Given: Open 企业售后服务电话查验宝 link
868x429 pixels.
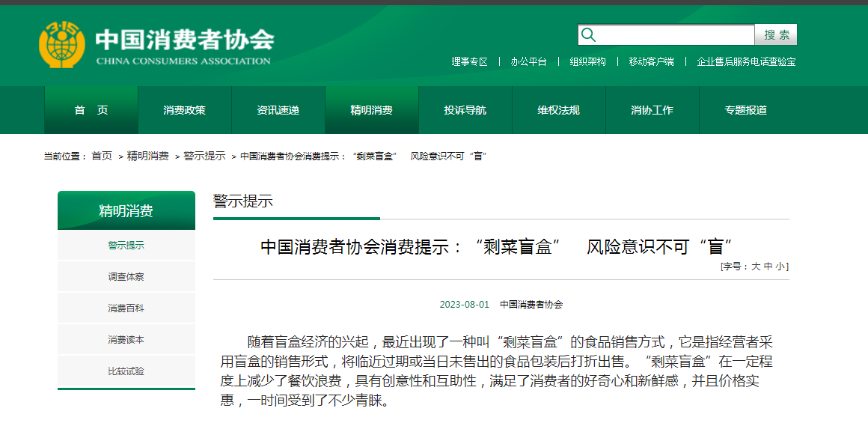Looking at the screenshot, I should (x=746, y=61).
